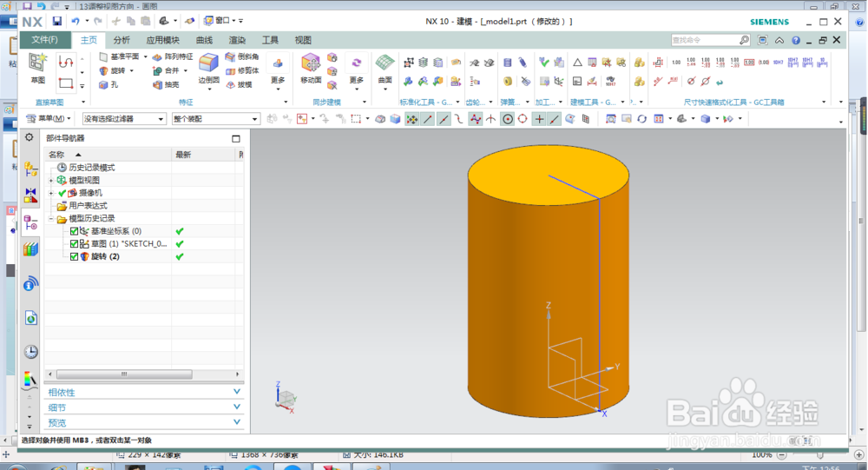This screenshot has width=868, height=470.
Task: Select the 修剪体 trim body tool
Action: click(242, 70)
